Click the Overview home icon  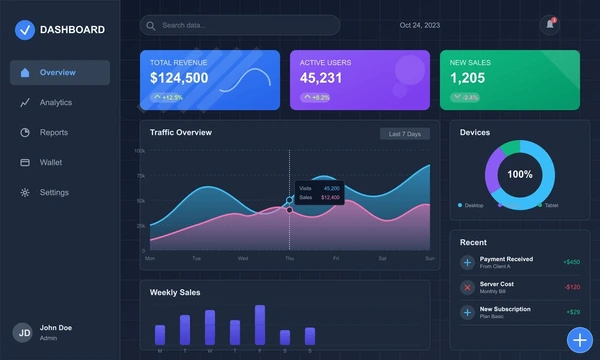25,72
